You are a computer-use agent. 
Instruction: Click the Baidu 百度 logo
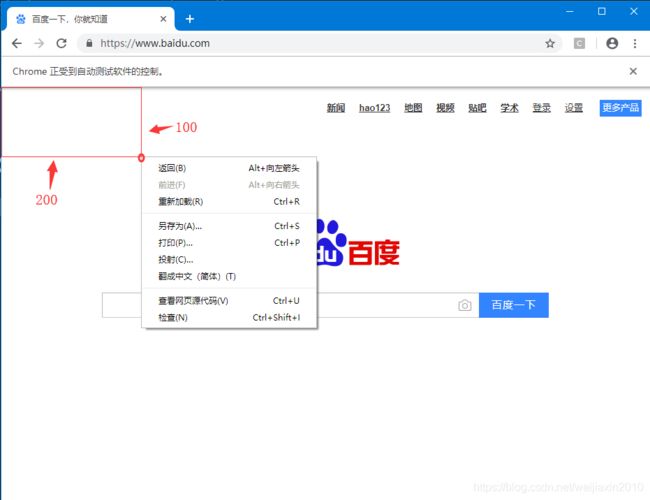point(357,244)
